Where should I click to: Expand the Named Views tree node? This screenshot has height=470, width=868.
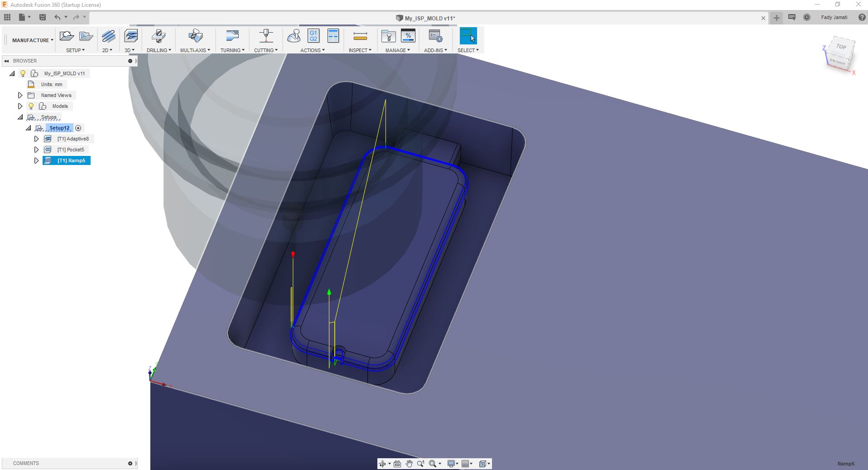coord(20,95)
